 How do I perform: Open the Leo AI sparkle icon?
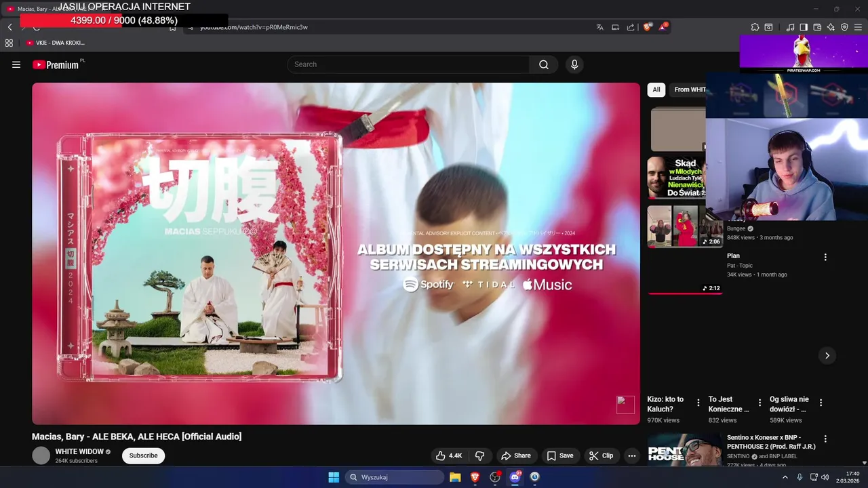pyautogui.click(x=831, y=27)
